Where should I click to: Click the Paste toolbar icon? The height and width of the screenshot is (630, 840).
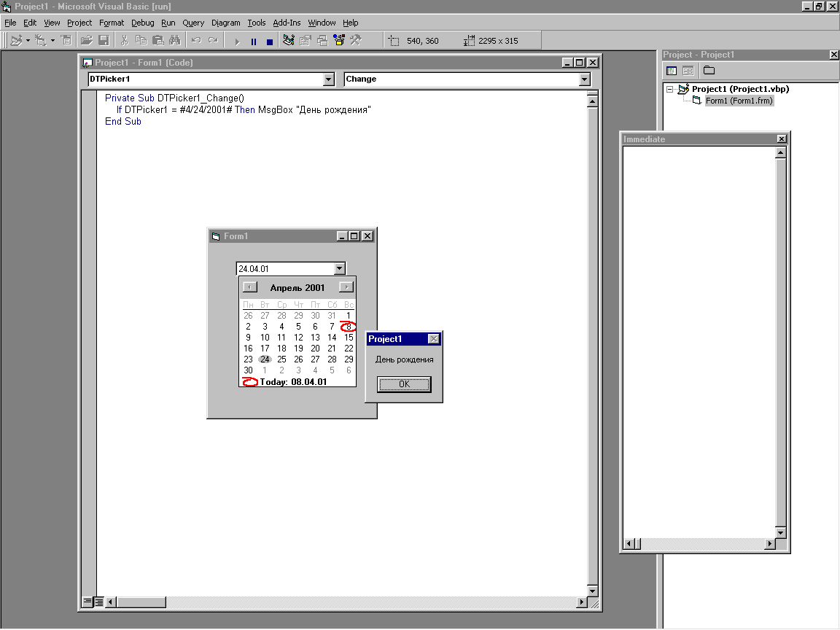[x=158, y=41]
